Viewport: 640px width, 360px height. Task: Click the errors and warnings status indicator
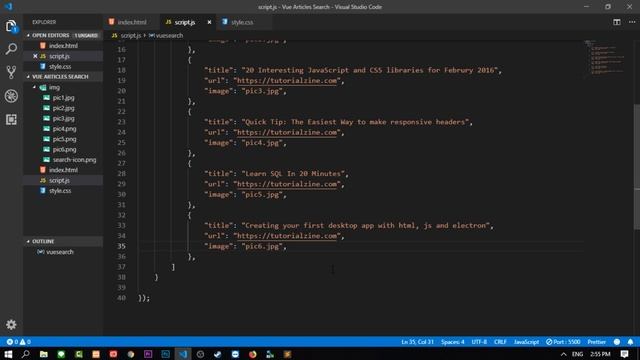[19, 342]
